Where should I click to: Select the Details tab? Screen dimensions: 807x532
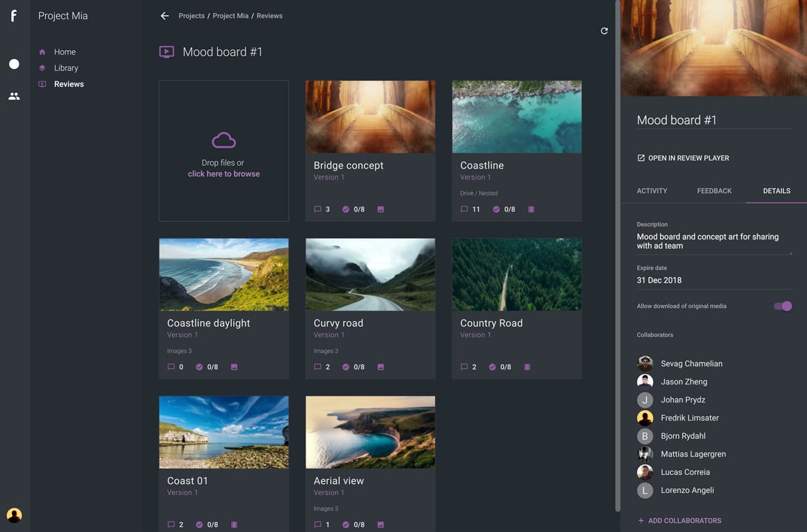click(x=776, y=191)
